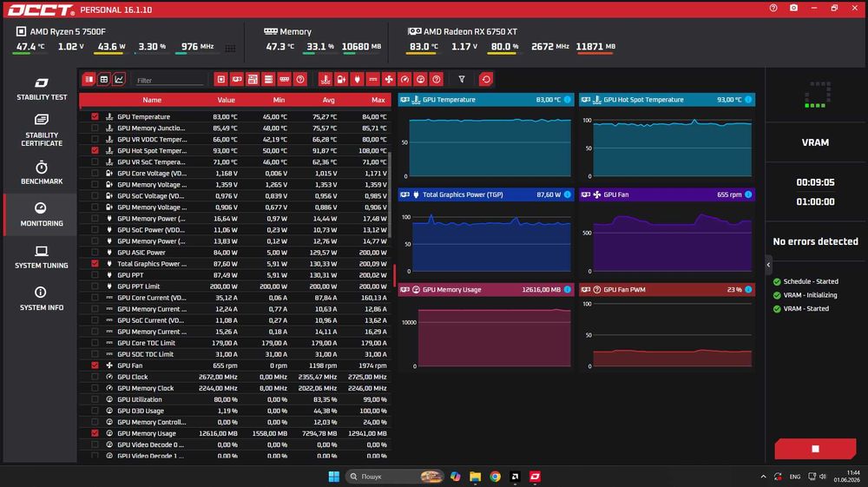This screenshot has width=868, height=487.
Task: Open the Stability Test section
Action: (42, 89)
